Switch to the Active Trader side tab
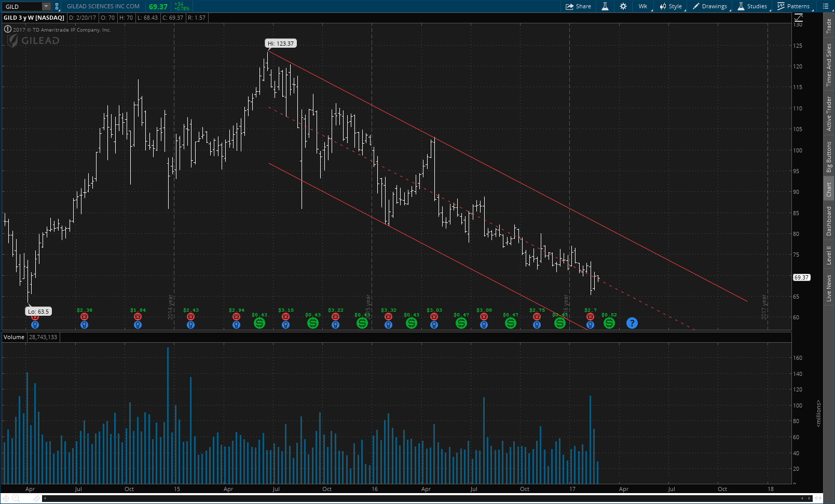Screen dimensions: 835x504 click(829, 114)
